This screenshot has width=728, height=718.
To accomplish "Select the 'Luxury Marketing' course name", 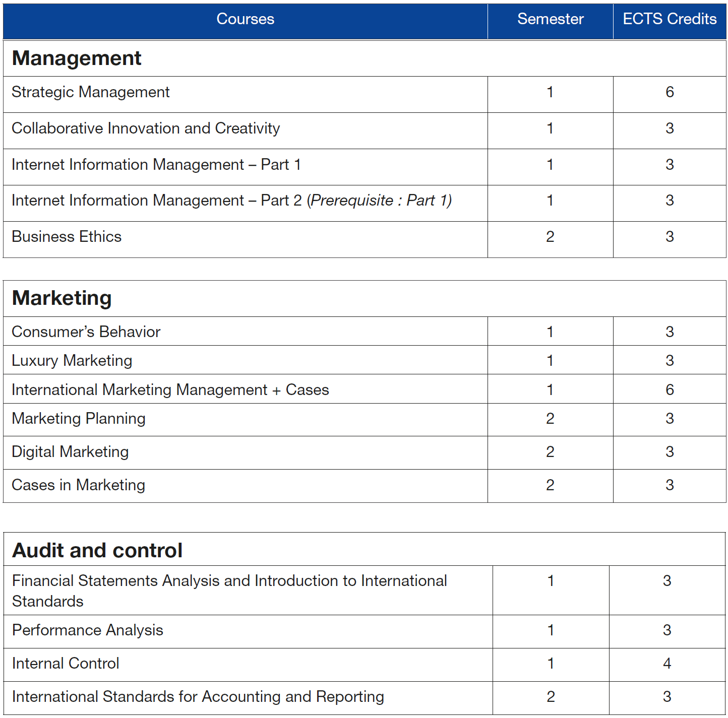I will click(72, 361).
